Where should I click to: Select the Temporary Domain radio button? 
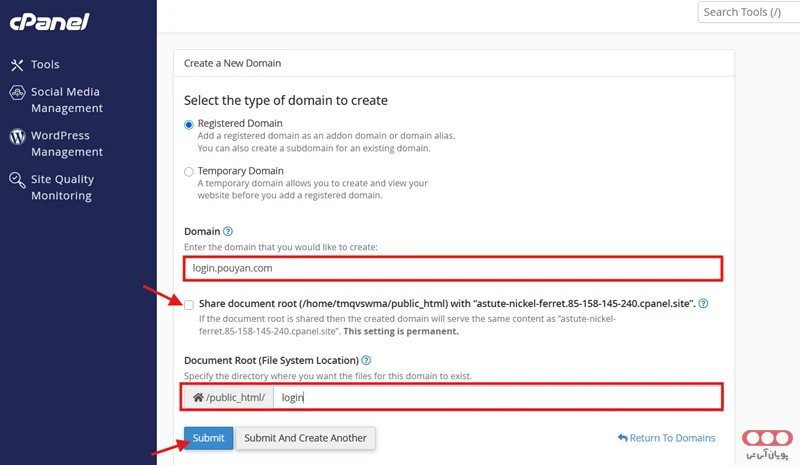point(189,172)
